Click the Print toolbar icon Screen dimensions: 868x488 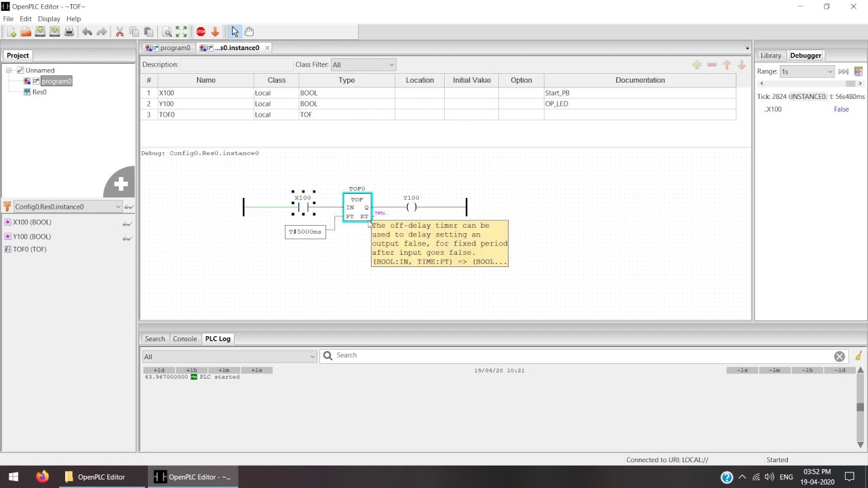point(68,32)
